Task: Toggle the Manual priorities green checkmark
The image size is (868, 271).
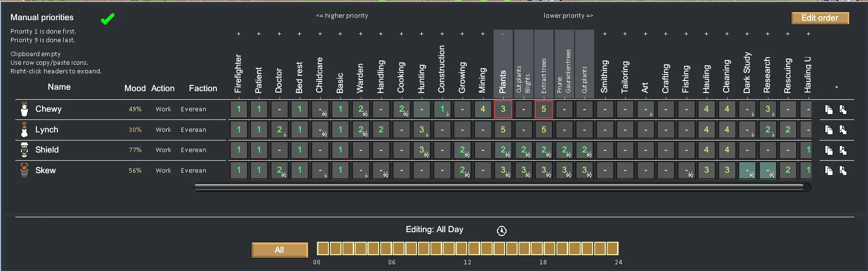Action: coord(108,19)
